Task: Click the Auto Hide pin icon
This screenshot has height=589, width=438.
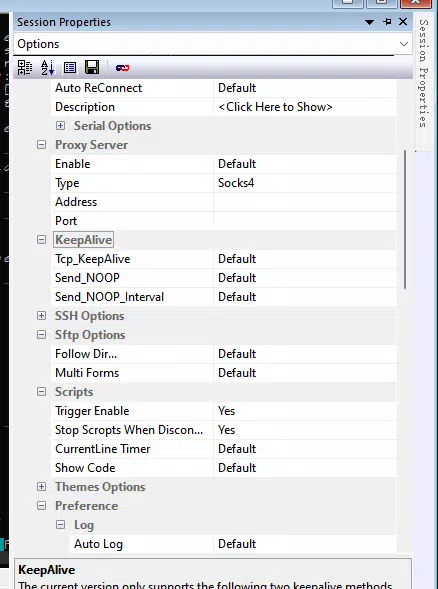Action: 387,22
